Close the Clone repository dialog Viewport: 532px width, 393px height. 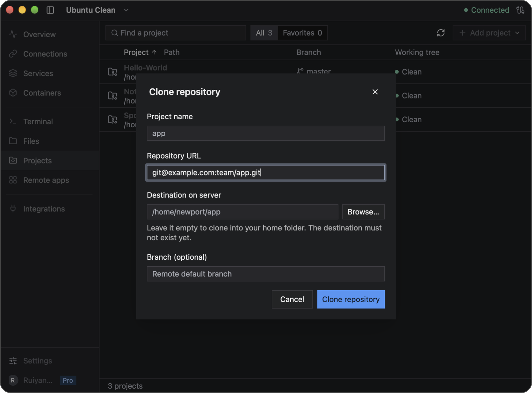375,92
